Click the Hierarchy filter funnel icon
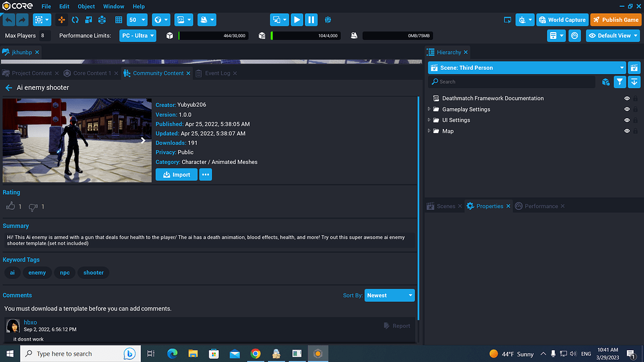This screenshot has height=362, width=644. [619, 82]
